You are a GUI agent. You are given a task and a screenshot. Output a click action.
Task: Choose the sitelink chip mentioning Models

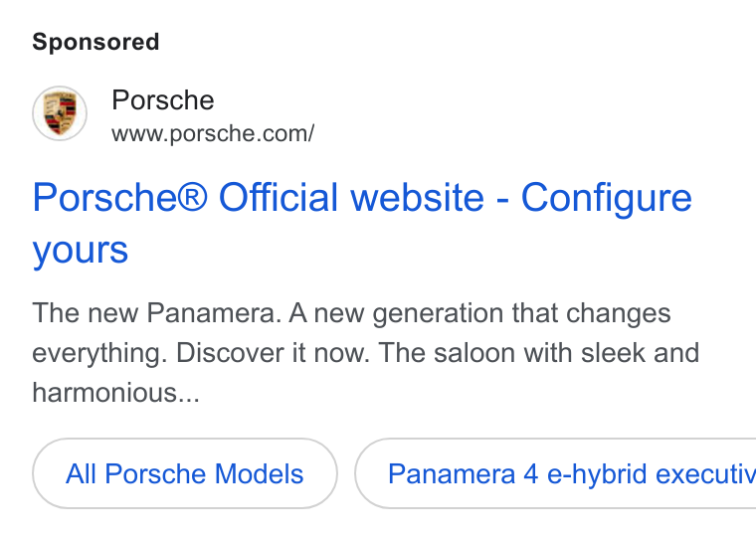click(185, 473)
